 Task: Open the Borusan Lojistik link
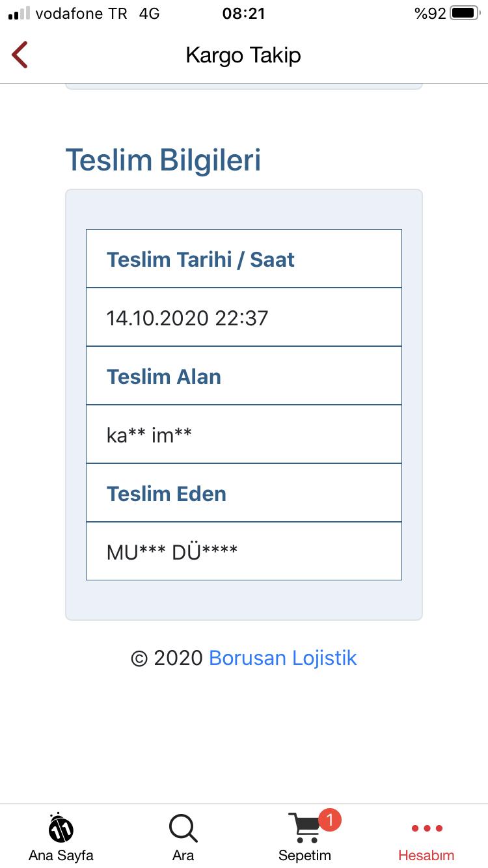(283, 658)
